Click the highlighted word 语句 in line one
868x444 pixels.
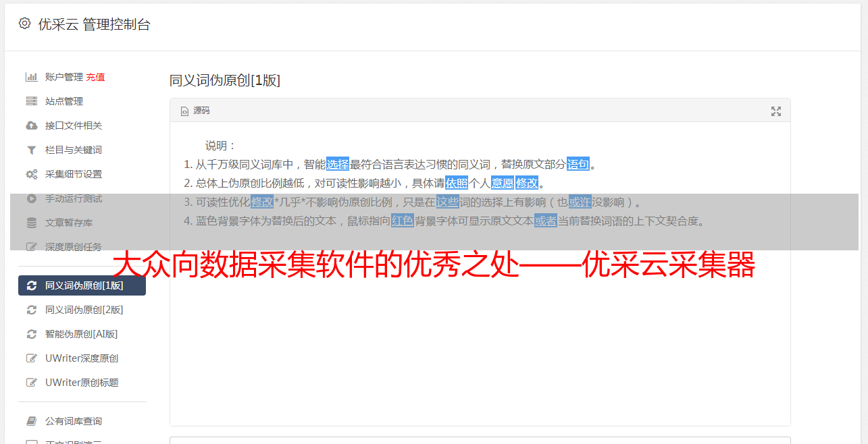[x=578, y=164]
